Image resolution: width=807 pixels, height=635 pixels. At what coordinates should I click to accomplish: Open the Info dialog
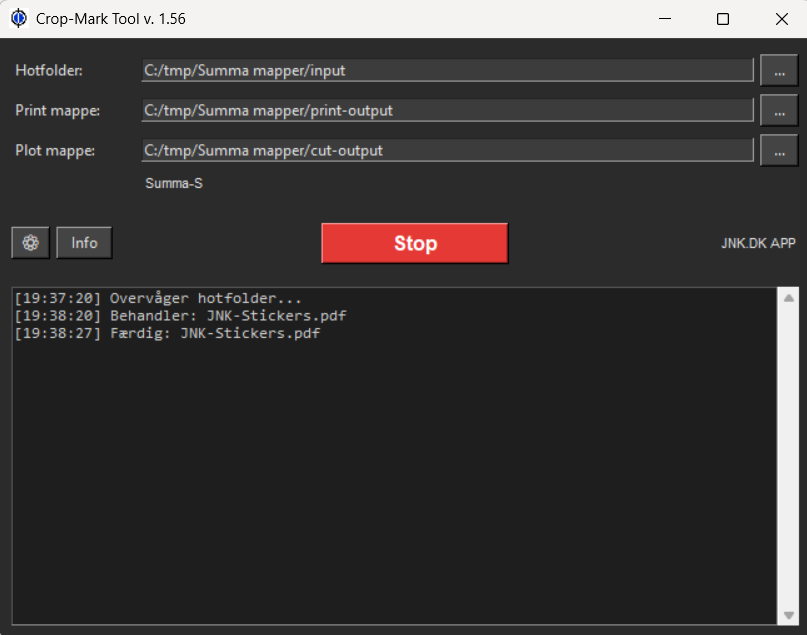84,242
